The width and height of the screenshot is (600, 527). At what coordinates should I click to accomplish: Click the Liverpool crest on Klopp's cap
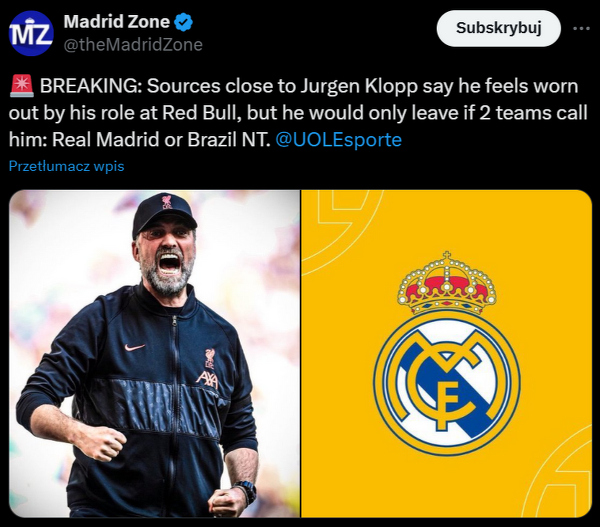pos(166,202)
